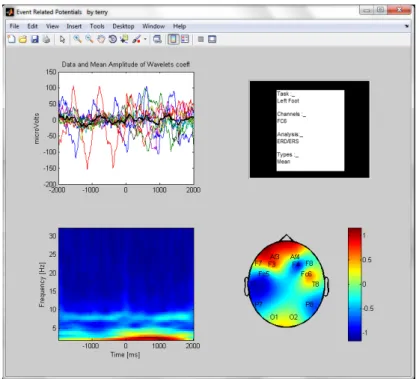The width and height of the screenshot is (419, 379).
Task: Click the '-0.5' colorbar tick label
Action: [368, 309]
